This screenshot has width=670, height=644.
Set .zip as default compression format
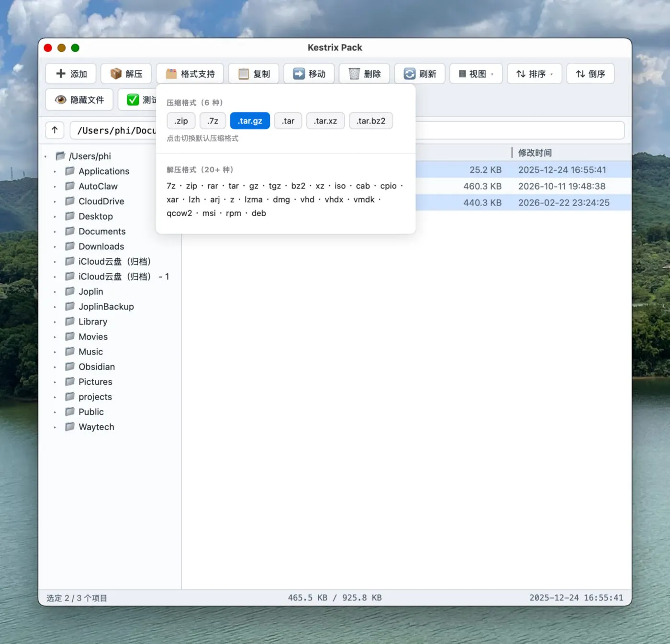tap(181, 121)
